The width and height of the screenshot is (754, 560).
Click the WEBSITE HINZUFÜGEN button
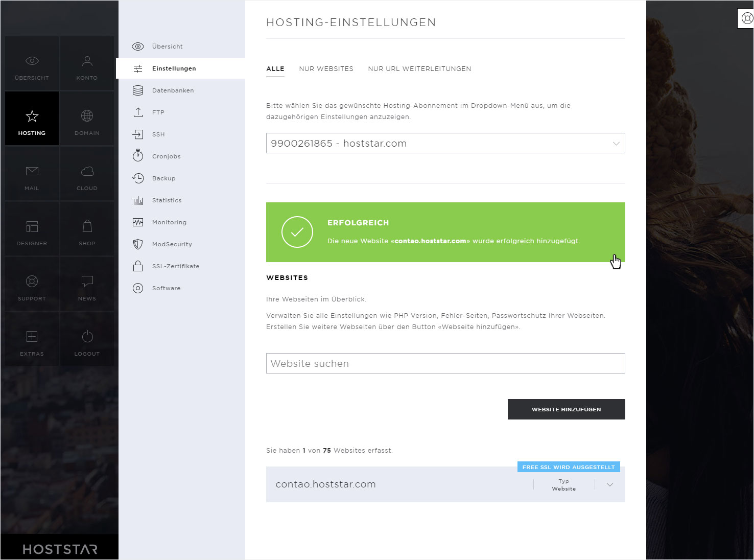point(566,409)
